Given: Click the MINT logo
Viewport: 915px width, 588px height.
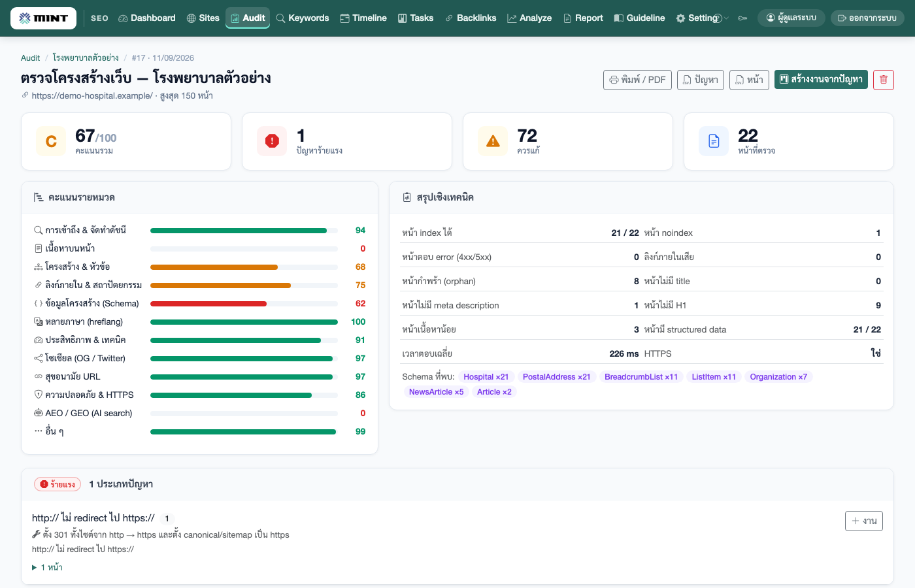Looking at the screenshot, I should [43, 18].
